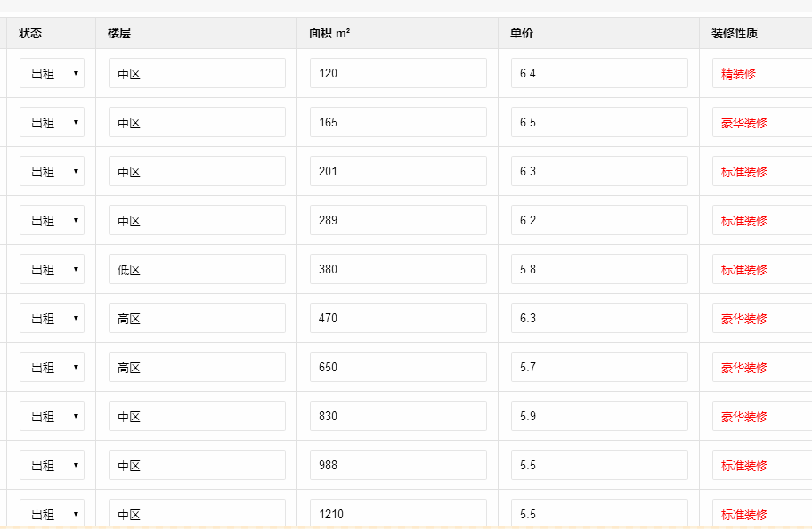Click the 单价 column header
This screenshot has height=529, width=812.
point(522,33)
